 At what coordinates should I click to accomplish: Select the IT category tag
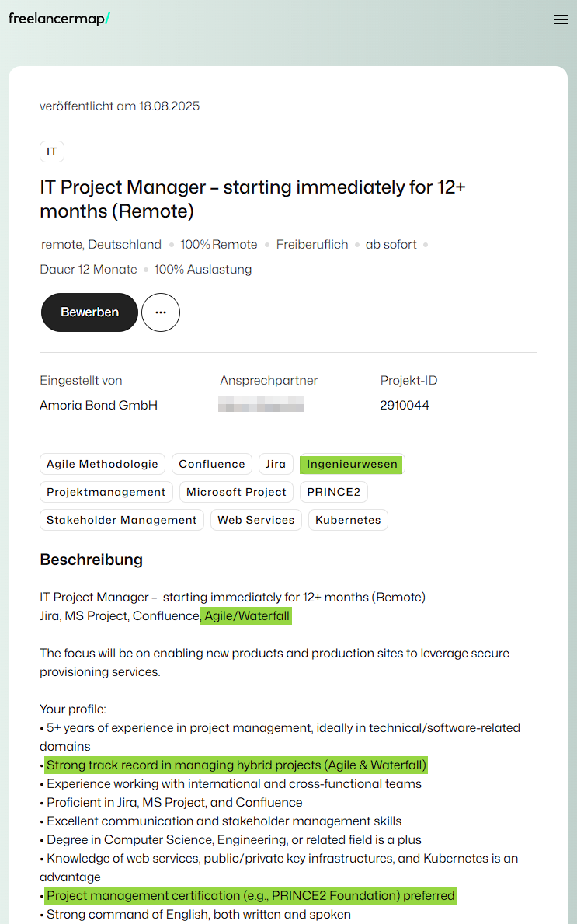[52, 152]
